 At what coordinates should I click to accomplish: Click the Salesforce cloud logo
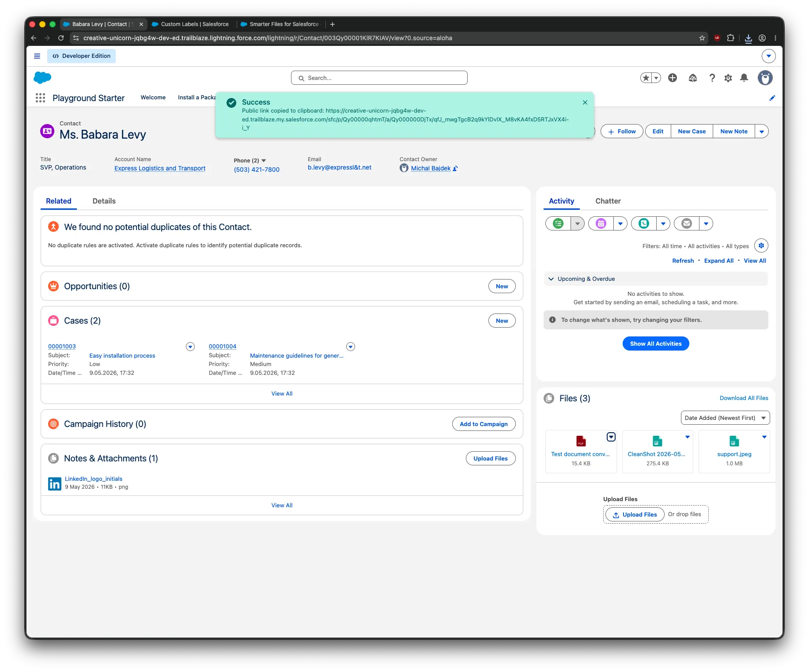point(42,78)
